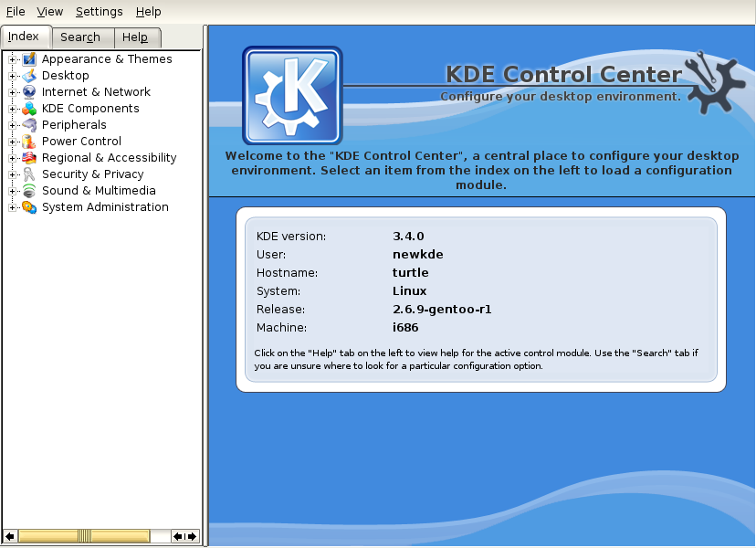
Task: Click the Power Control battery icon
Action: click(29, 142)
